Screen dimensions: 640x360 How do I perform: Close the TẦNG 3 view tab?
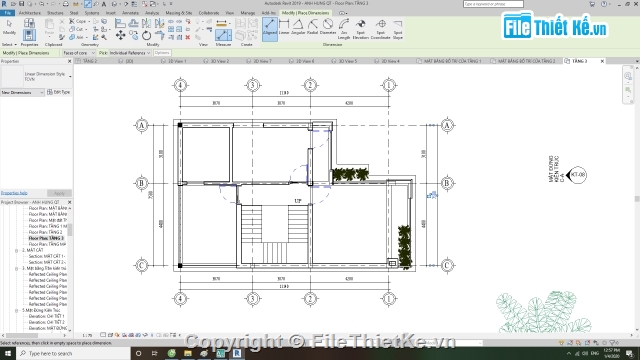(602, 61)
